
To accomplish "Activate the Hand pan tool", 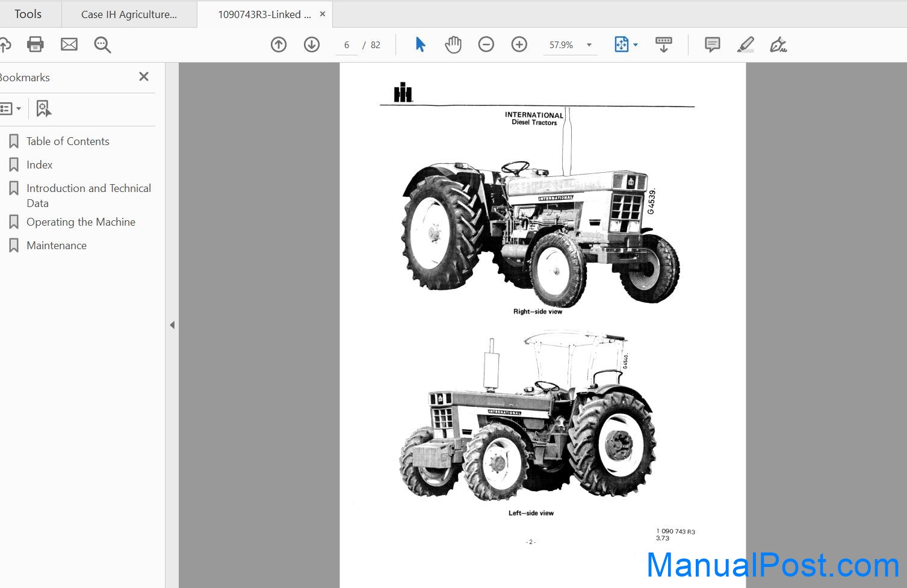I will [x=453, y=45].
